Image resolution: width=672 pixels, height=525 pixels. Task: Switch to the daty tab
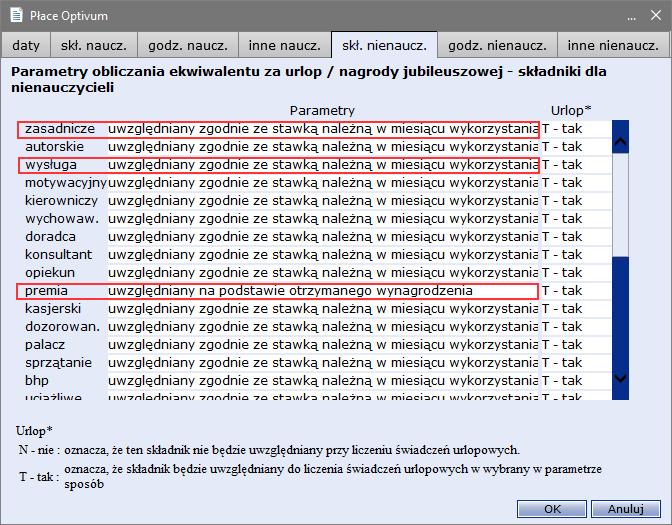tap(26, 45)
